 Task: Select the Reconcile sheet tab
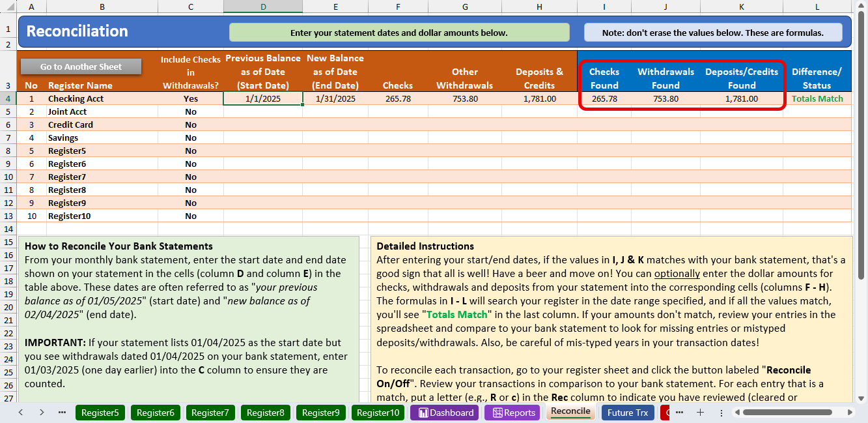(x=570, y=411)
